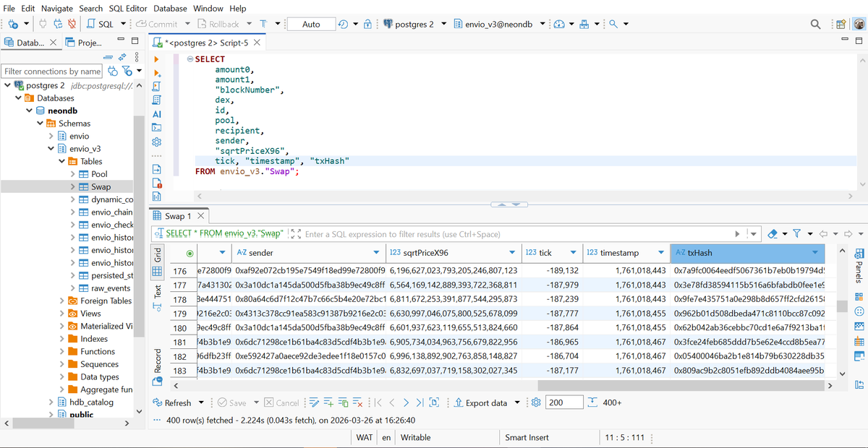This screenshot has width=868, height=448.
Task: Click the transaction mode Auto field
Action: click(x=311, y=24)
